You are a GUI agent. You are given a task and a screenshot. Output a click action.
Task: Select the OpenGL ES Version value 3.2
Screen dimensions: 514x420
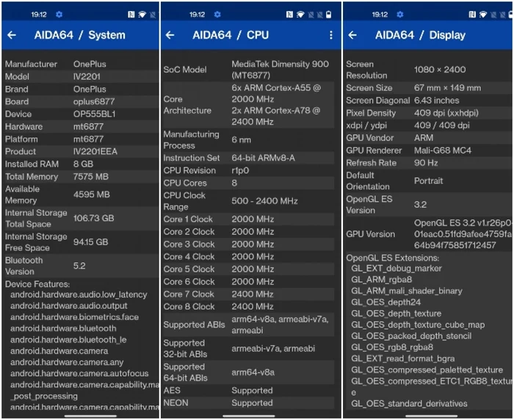coord(420,205)
